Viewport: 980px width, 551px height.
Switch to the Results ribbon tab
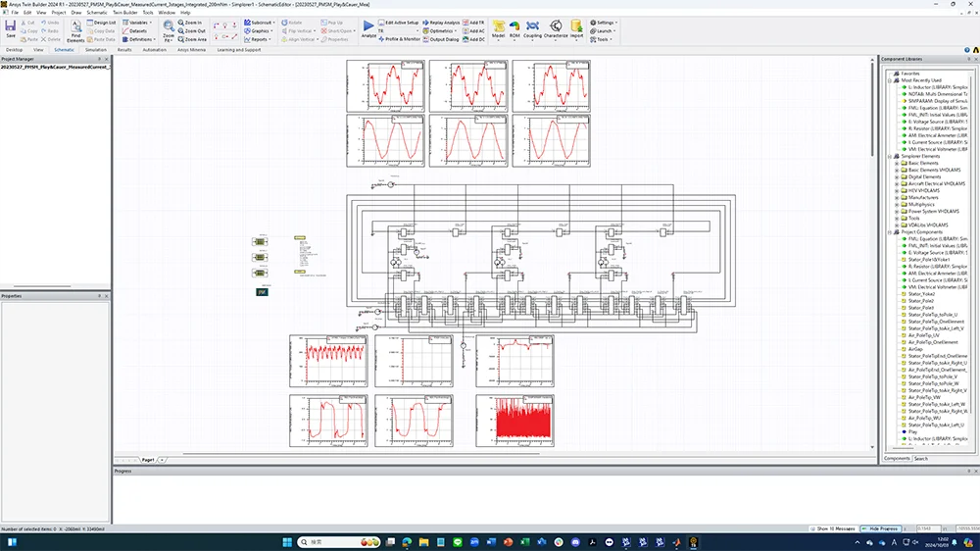click(124, 50)
